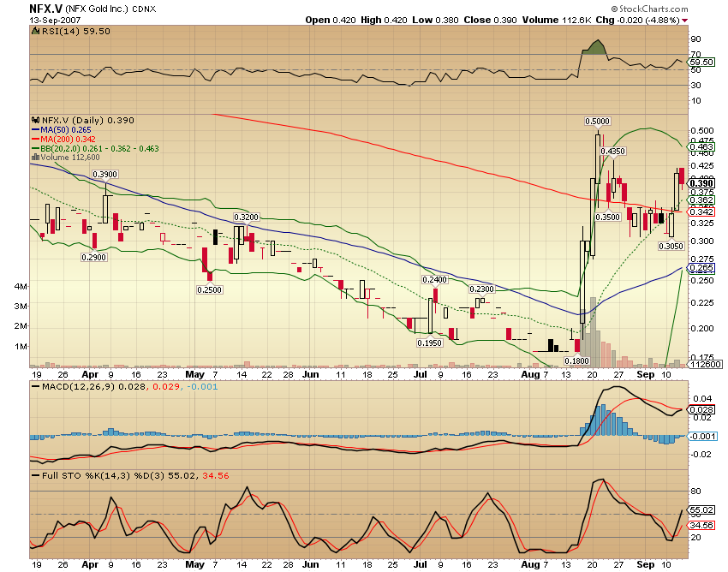Select the Full STO indicator icon
This screenshot has width=728, height=572.
click(35, 474)
